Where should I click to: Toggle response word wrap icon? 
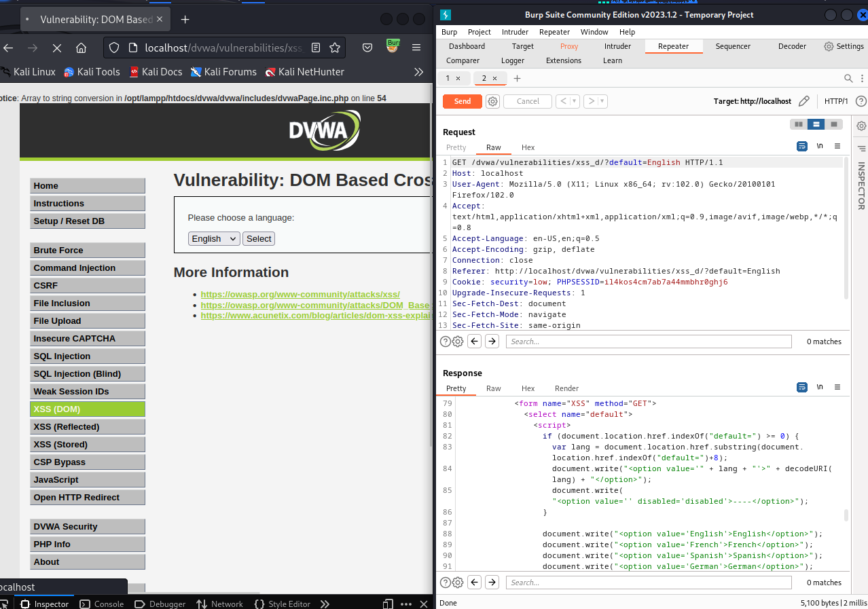click(802, 387)
